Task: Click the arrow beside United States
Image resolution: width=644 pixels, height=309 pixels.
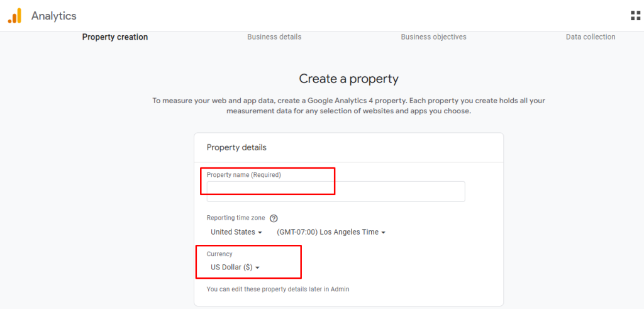Action: [x=260, y=232]
